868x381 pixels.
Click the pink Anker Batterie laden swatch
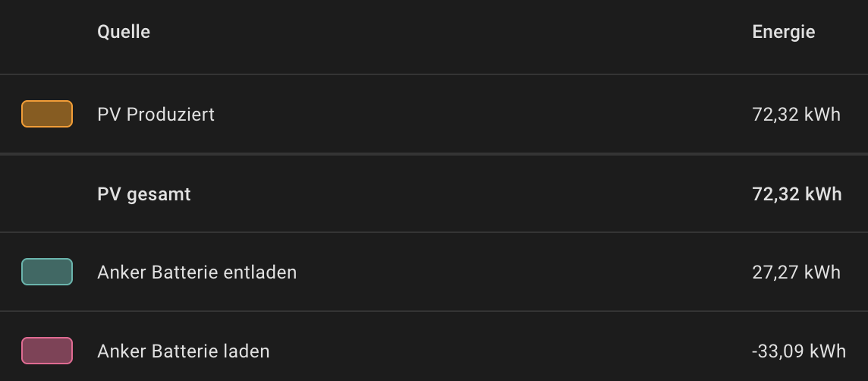pyautogui.click(x=47, y=351)
